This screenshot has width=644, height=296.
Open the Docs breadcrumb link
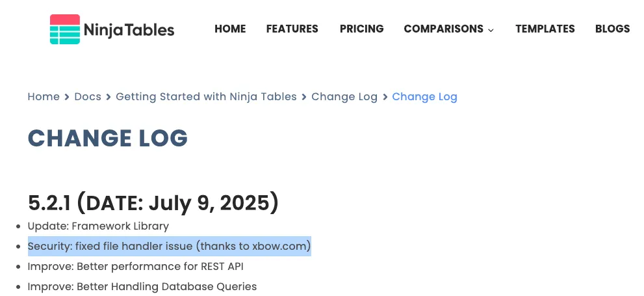[88, 96]
